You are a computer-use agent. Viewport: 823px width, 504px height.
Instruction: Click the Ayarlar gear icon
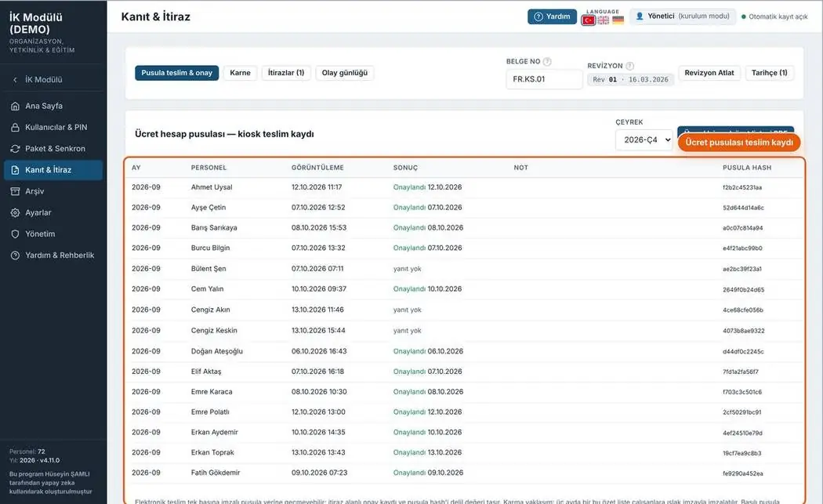(x=15, y=212)
